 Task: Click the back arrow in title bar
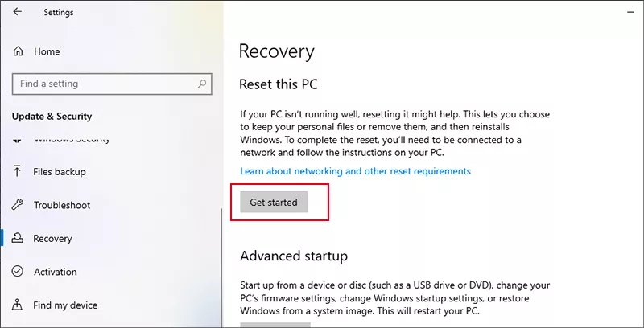coord(18,12)
